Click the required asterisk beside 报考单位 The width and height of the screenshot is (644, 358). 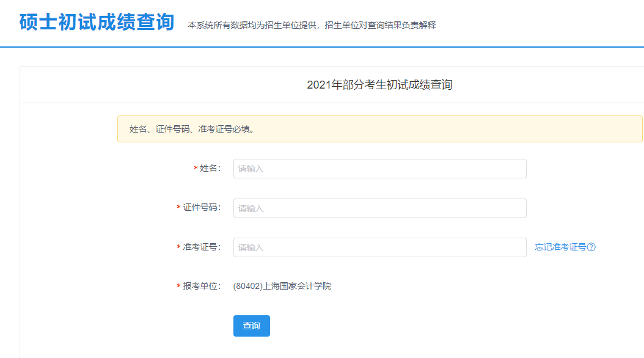pyautogui.click(x=178, y=285)
